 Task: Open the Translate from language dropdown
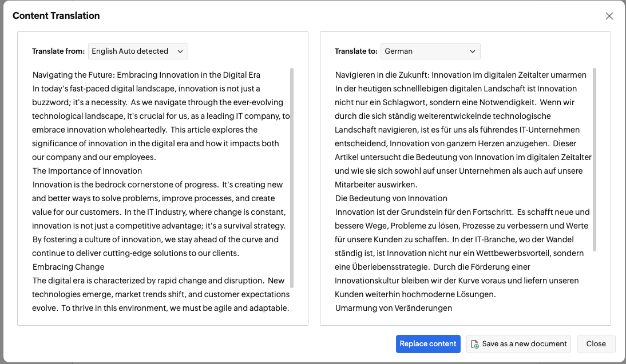coord(138,51)
